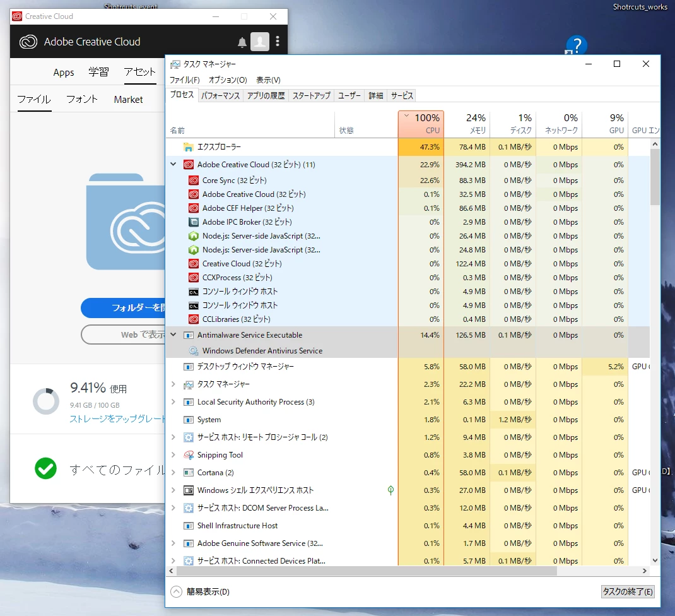This screenshot has height=616, width=675.
Task: Click the CCXProcess icon
Action: pyautogui.click(x=194, y=278)
